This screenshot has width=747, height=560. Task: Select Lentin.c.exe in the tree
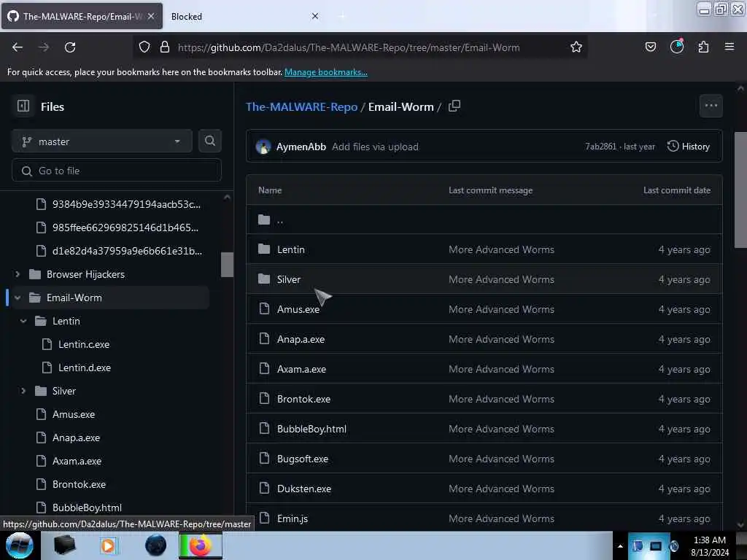(84, 344)
